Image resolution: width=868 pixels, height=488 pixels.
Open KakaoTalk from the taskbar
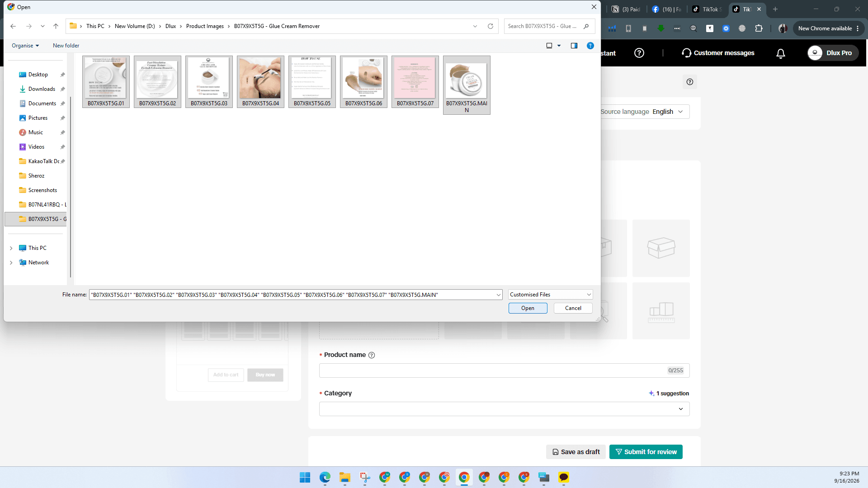(x=564, y=478)
